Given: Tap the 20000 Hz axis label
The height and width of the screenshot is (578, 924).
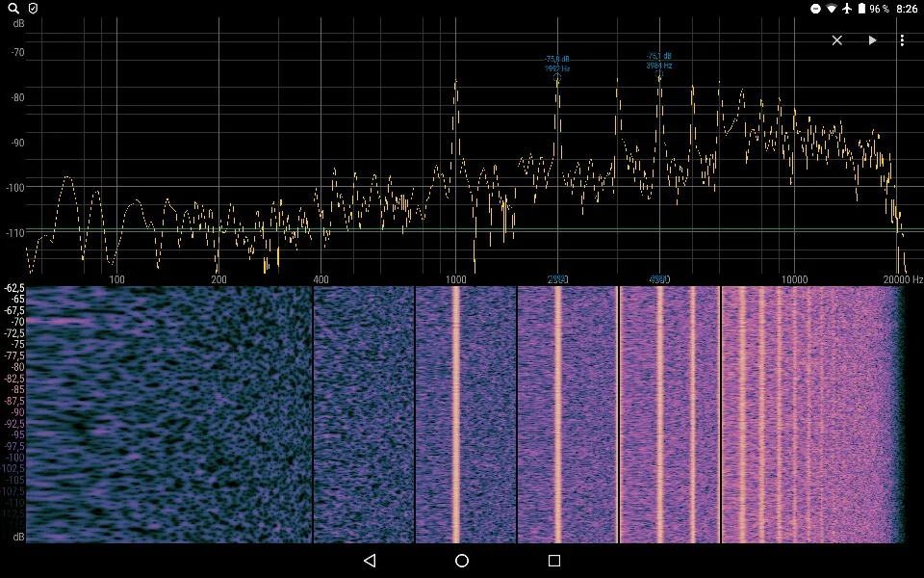Looking at the screenshot, I should pos(903,279).
